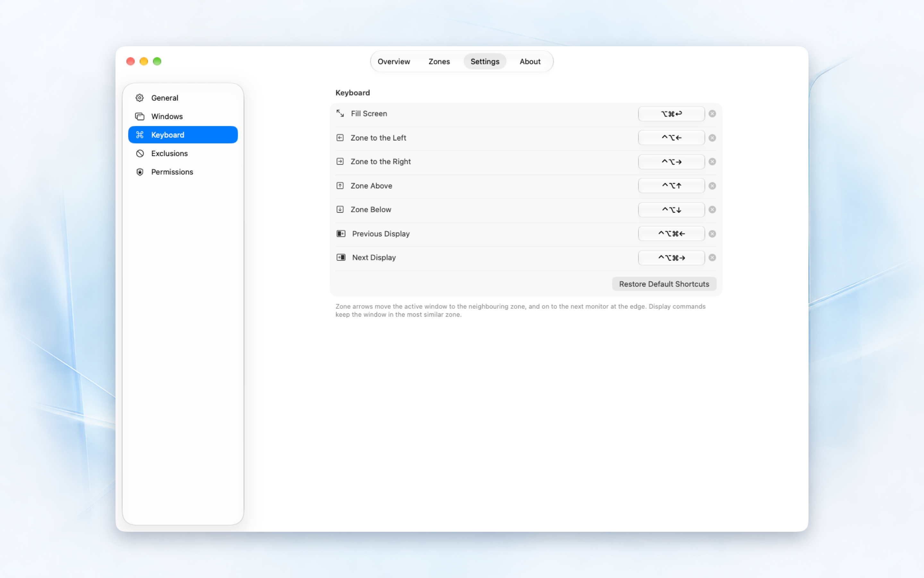Select the Keyboard settings section
Screen dimensions: 924x578
[x=183, y=135]
